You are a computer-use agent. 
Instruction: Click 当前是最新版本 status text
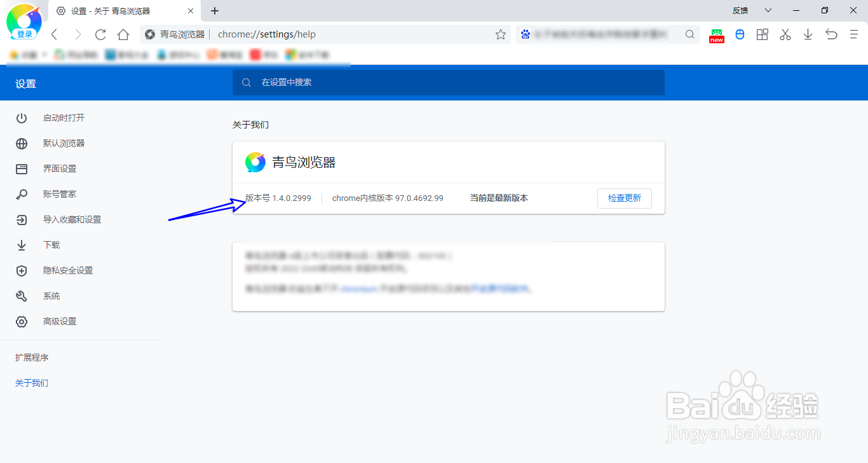pos(499,198)
